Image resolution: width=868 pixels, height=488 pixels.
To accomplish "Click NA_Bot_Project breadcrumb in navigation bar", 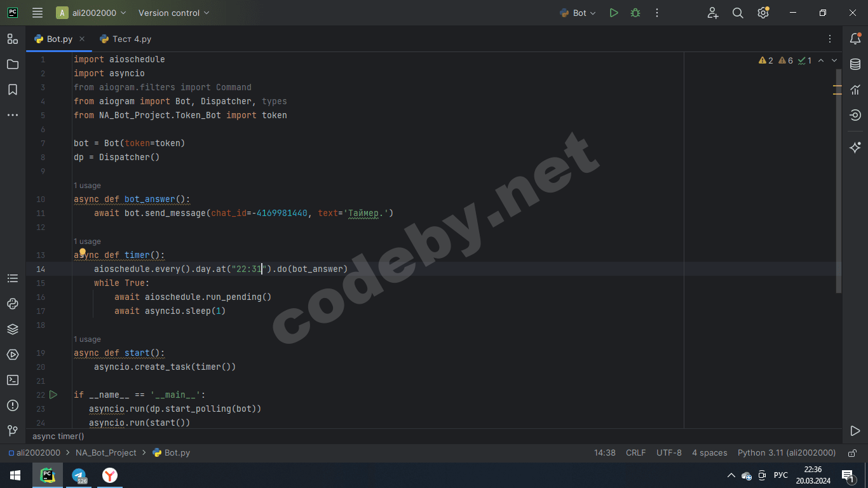I will pyautogui.click(x=105, y=453).
